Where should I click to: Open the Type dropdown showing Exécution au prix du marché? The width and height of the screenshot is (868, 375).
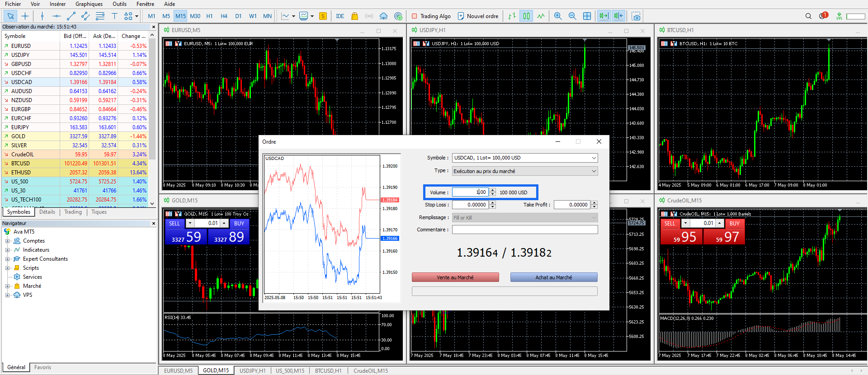[594, 171]
